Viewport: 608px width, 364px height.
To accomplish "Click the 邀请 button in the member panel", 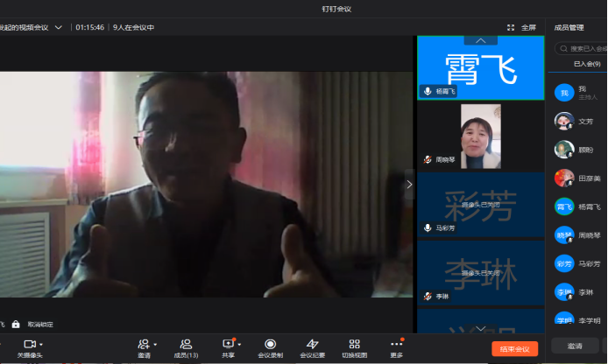I will [575, 346].
